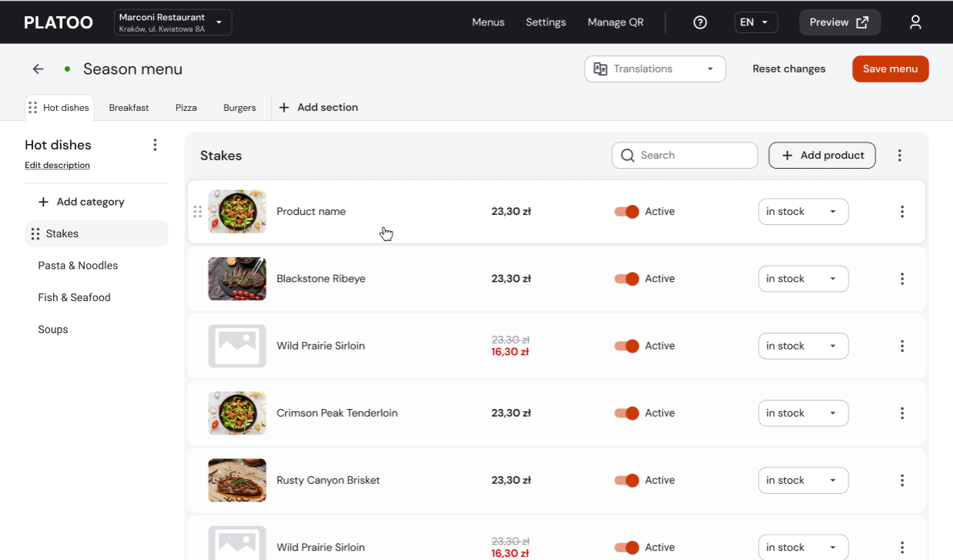Open the Marconi Restaurant selector
The height and width of the screenshot is (560, 953).
[x=172, y=22]
